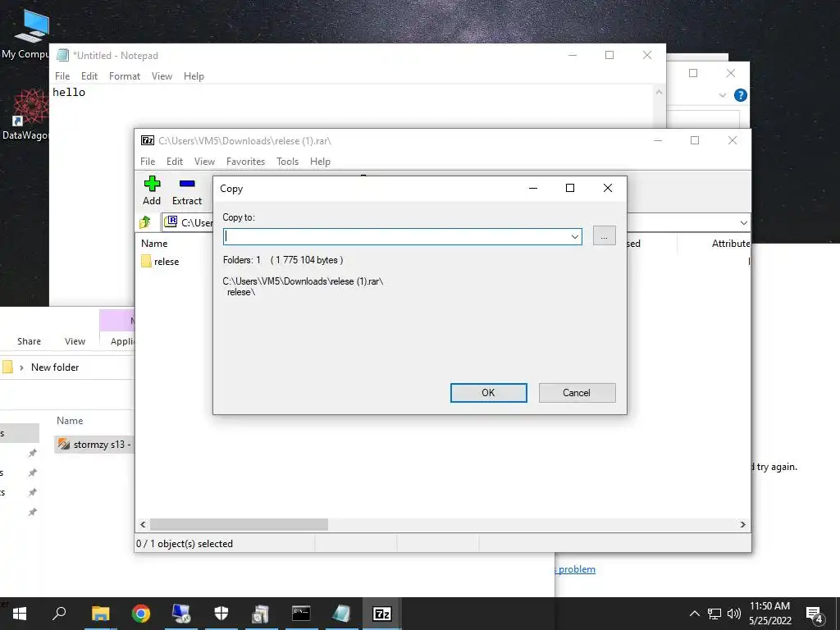The image size is (840, 630).
Task: Open Notepad File menu
Action: (62, 76)
